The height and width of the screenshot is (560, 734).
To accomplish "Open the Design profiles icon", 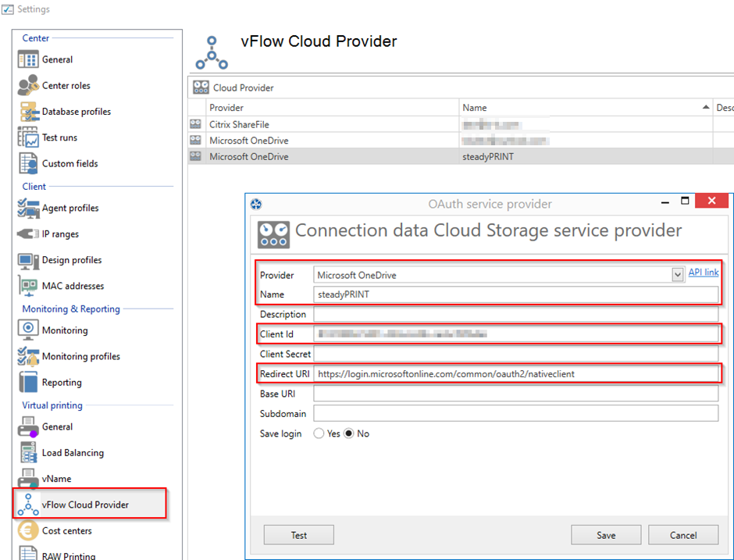I will (x=28, y=261).
